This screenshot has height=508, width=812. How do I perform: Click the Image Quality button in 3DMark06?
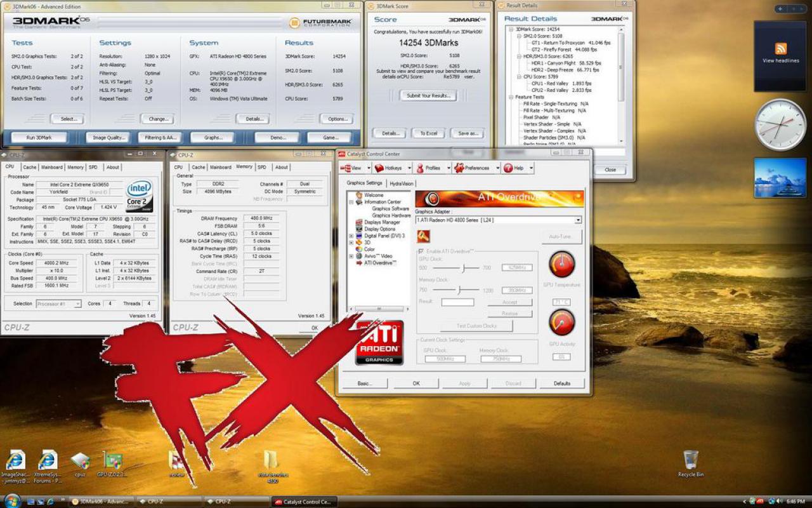coord(108,137)
